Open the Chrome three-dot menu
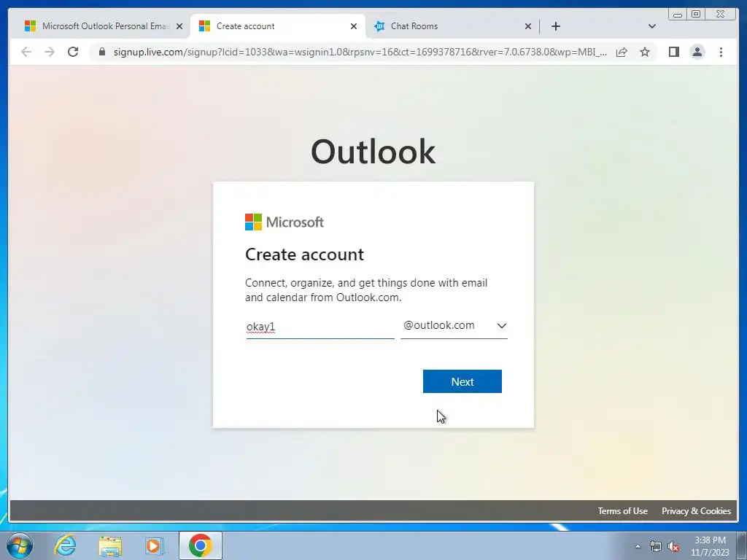This screenshot has width=747, height=560. click(721, 52)
